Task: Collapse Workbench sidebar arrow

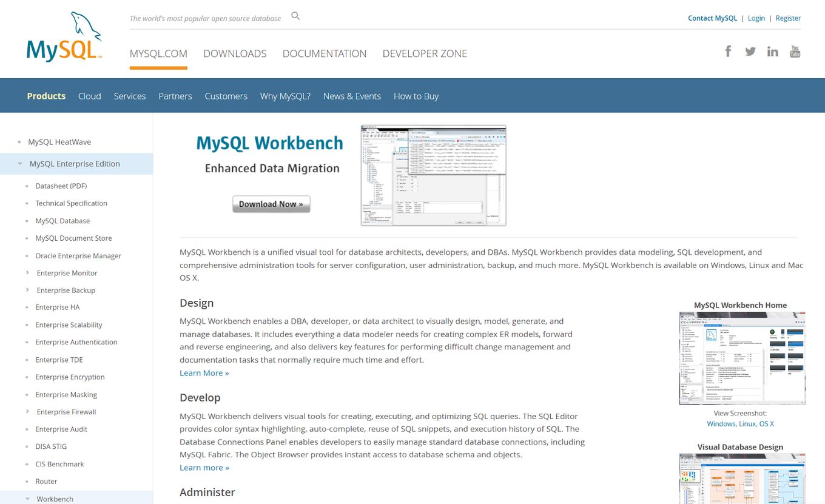Action: tap(28, 499)
